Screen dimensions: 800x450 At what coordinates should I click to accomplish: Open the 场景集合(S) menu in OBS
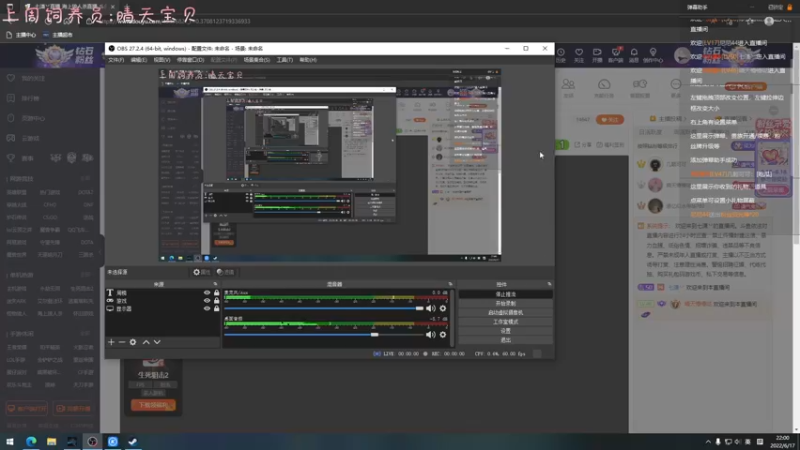tap(257, 60)
